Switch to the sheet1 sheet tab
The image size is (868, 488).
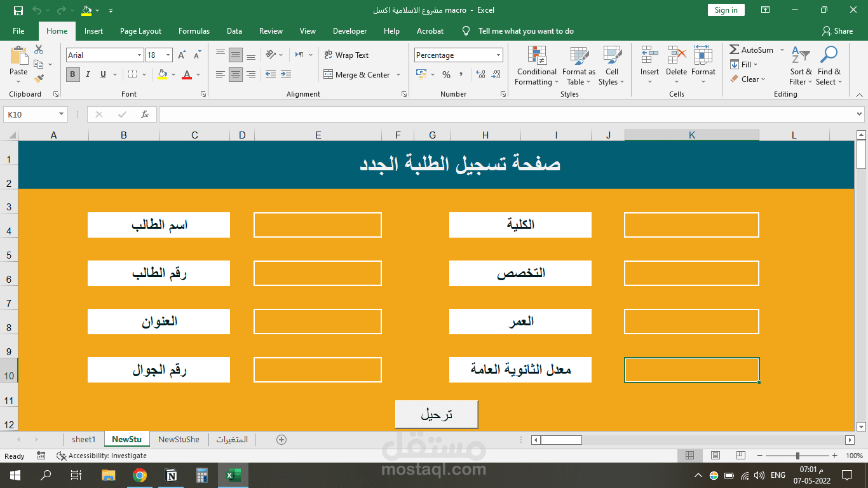tap(83, 440)
